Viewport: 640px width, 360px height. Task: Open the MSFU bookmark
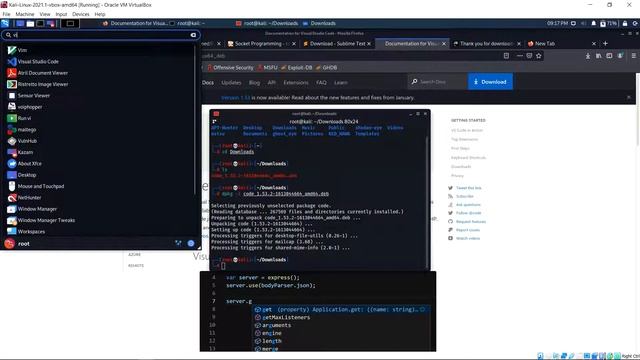point(268,68)
